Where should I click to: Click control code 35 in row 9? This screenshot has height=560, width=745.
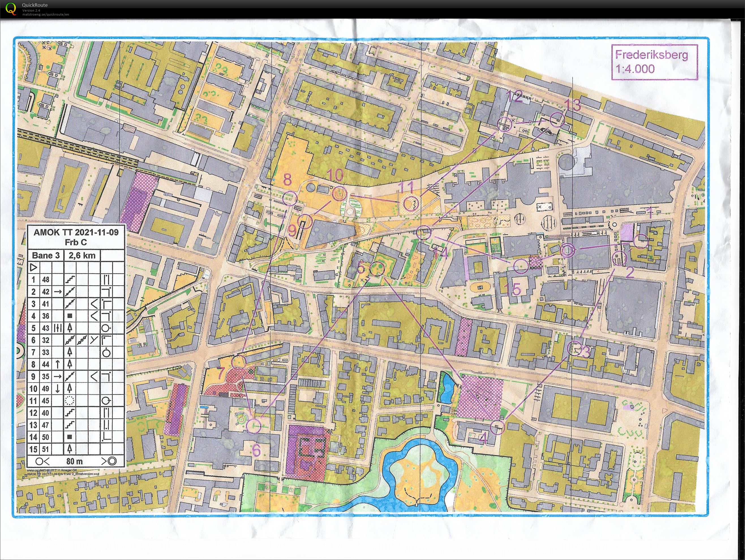pyautogui.click(x=46, y=376)
